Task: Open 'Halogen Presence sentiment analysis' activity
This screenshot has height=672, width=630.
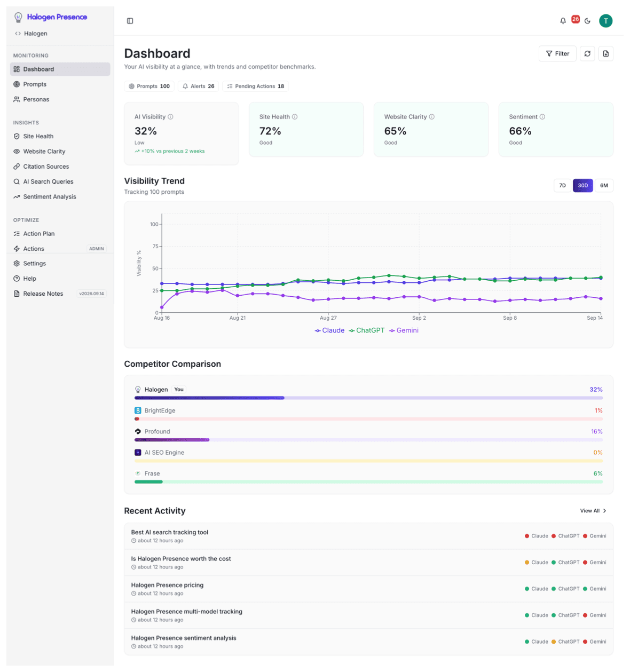Action: point(368,642)
